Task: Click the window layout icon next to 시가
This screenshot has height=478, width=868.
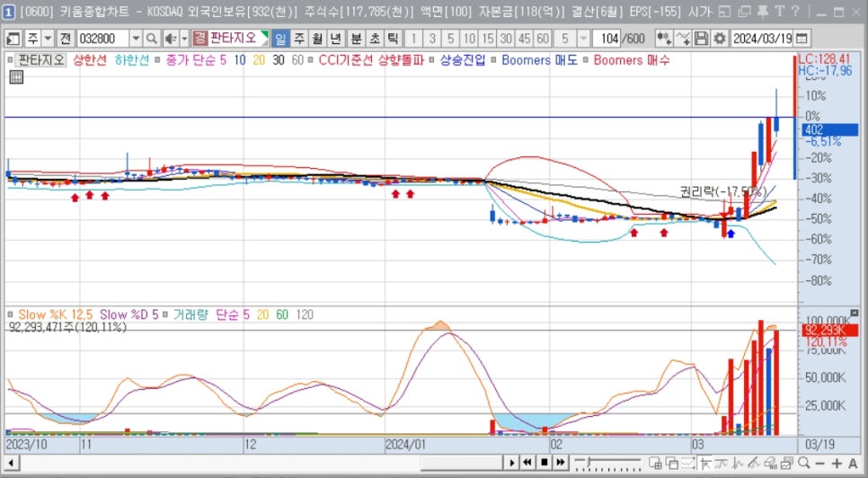Action: [x=726, y=11]
